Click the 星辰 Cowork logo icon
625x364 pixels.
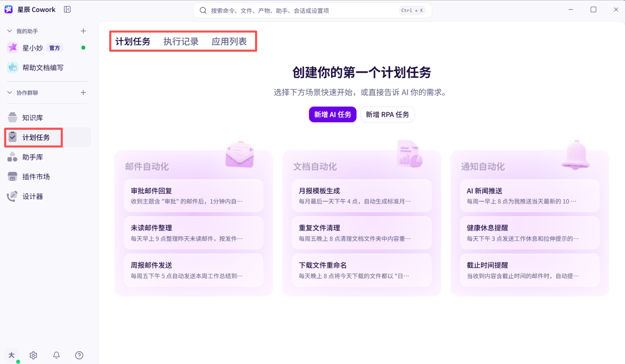click(9, 9)
